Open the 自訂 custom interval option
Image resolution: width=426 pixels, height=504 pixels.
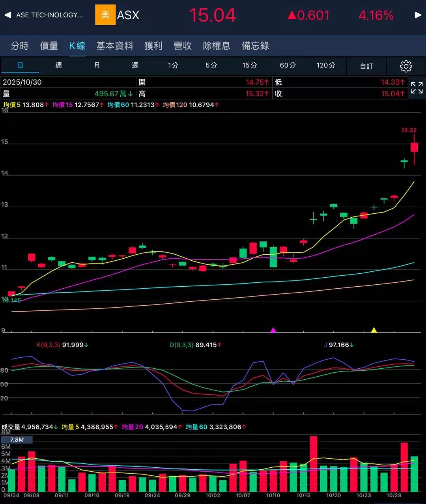pos(366,66)
